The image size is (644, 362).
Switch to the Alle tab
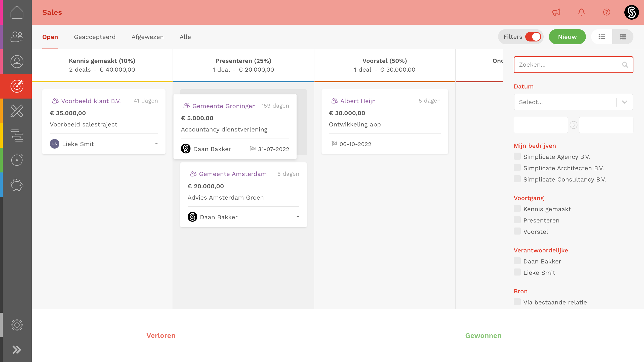click(x=185, y=37)
